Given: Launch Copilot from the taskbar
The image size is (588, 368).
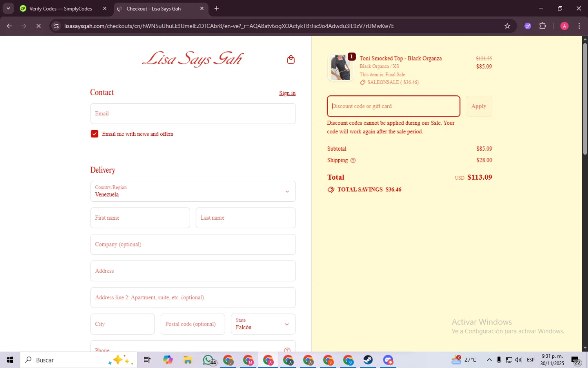Looking at the screenshot, I should [x=168, y=360].
